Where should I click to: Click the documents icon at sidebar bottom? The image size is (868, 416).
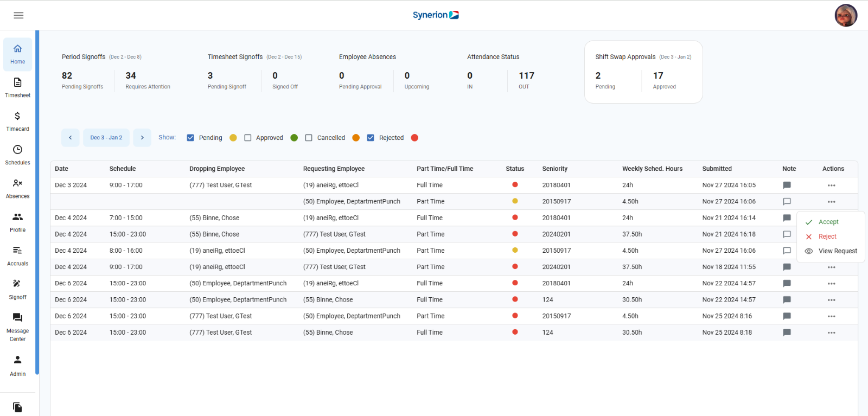(18, 407)
